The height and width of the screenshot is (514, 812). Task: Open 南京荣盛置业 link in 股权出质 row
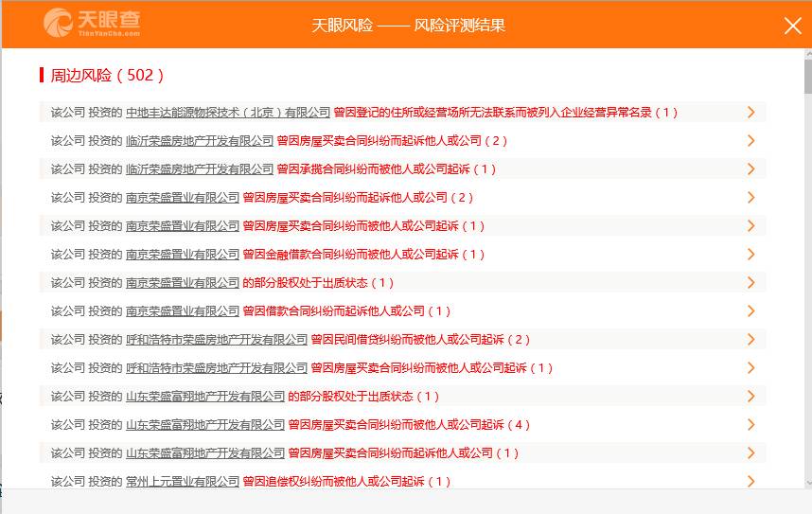point(183,283)
